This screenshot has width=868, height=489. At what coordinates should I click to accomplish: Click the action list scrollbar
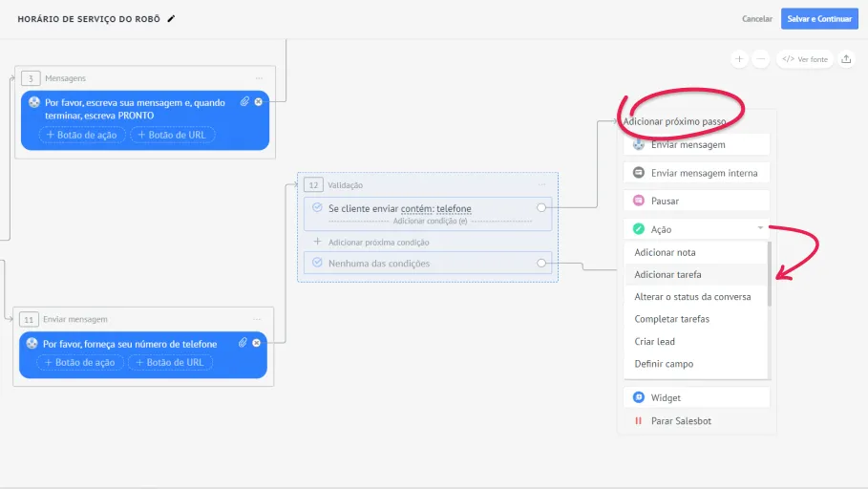tap(770, 273)
